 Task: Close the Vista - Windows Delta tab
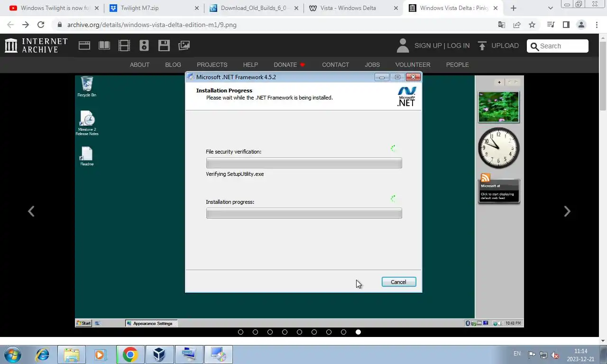click(x=395, y=8)
